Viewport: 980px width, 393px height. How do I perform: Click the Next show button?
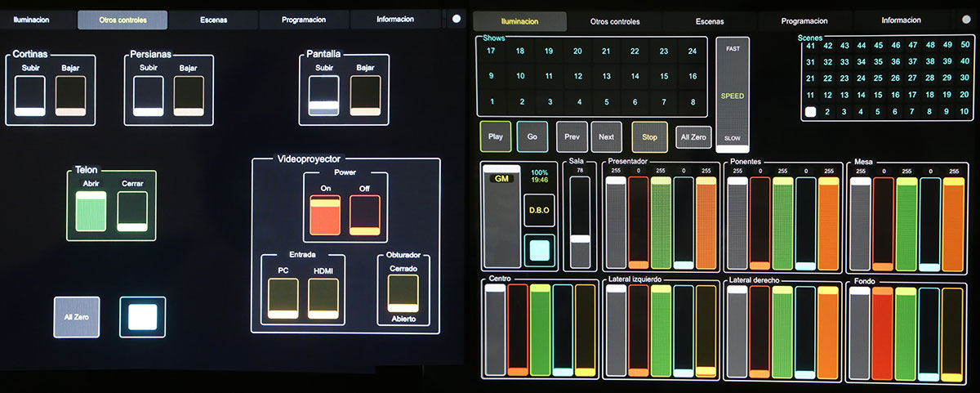pyautogui.click(x=606, y=136)
